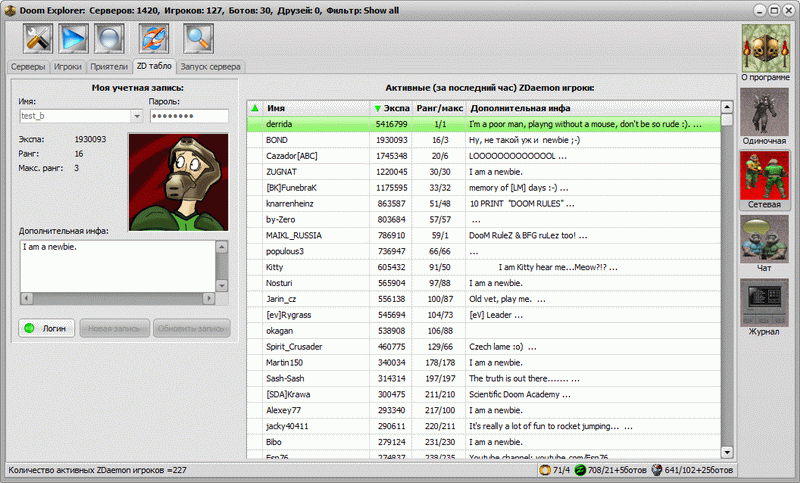Screen dimensions: 800x483
Task: Open the Приятели tab
Action: pyautogui.click(x=109, y=67)
